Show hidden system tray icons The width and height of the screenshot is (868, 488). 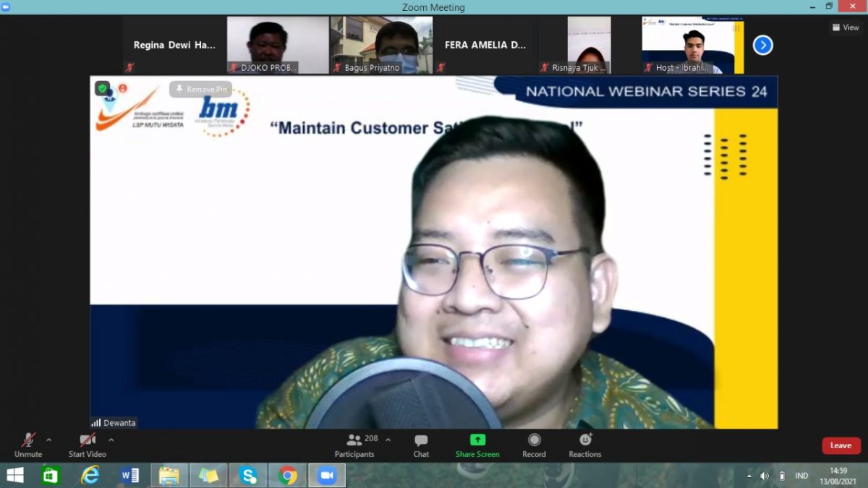[749, 476]
